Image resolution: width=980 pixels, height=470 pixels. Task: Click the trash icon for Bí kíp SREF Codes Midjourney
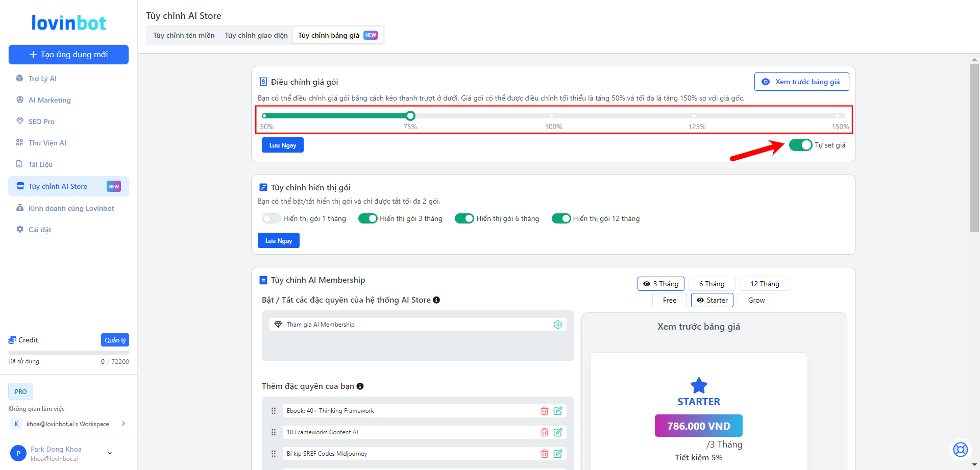point(545,454)
